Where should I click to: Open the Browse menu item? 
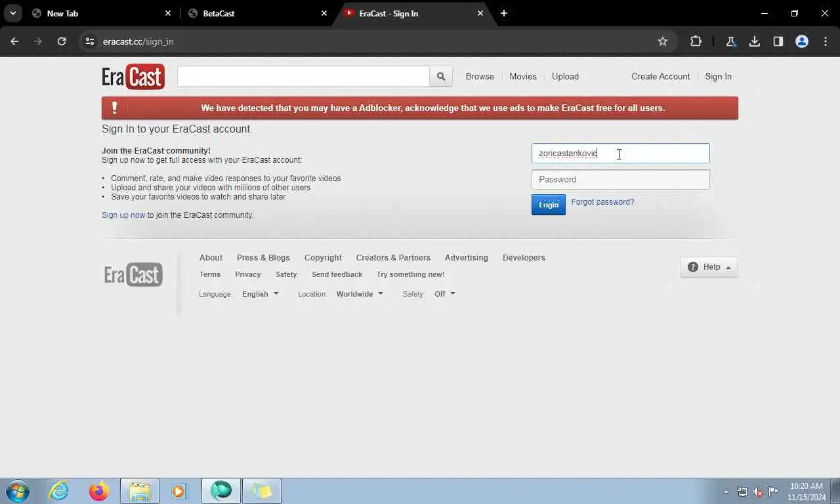(480, 76)
